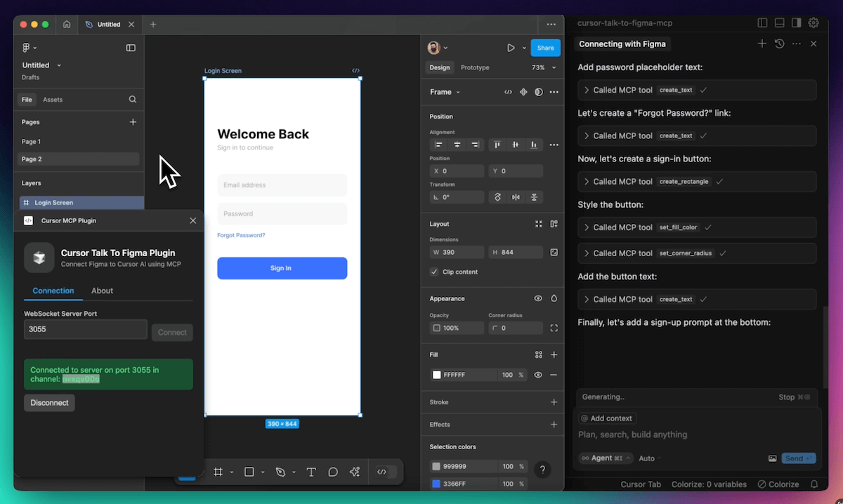Select the Rectangle shape tool
The height and width of the screenshot is (504, 843).
point(247,472)
